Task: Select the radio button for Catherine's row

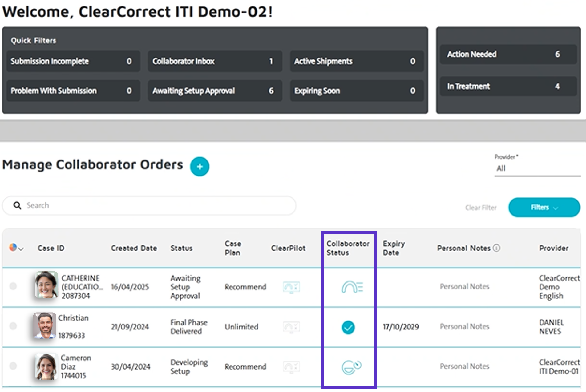Action: [13, 286]
